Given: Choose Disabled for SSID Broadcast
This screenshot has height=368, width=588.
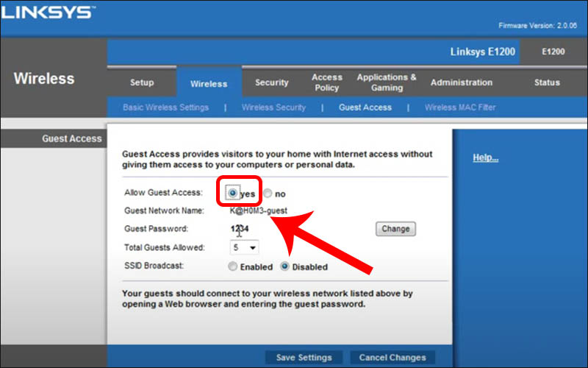Looking at the screenshot, I should pos(284,266).
